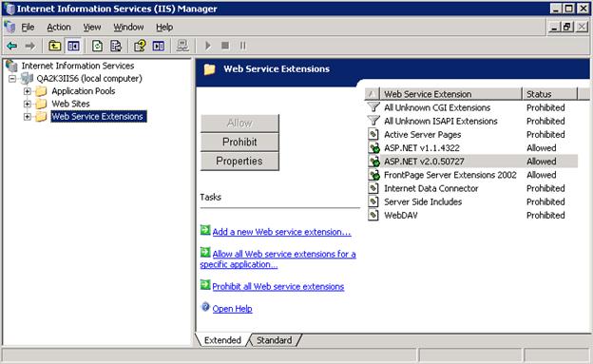The height and width of the screenshot is (364, 593).
Task: Open the Window menu
Action: pos(128,28)
